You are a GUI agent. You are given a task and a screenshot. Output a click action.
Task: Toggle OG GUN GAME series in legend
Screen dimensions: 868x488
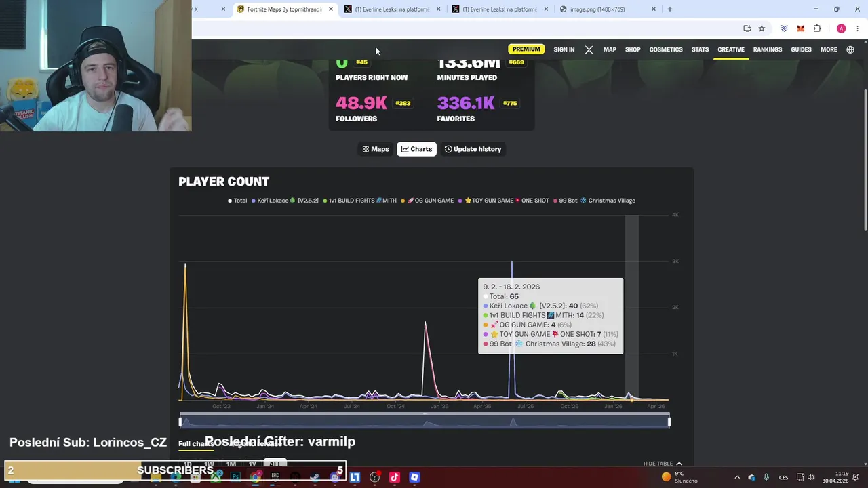427,201
